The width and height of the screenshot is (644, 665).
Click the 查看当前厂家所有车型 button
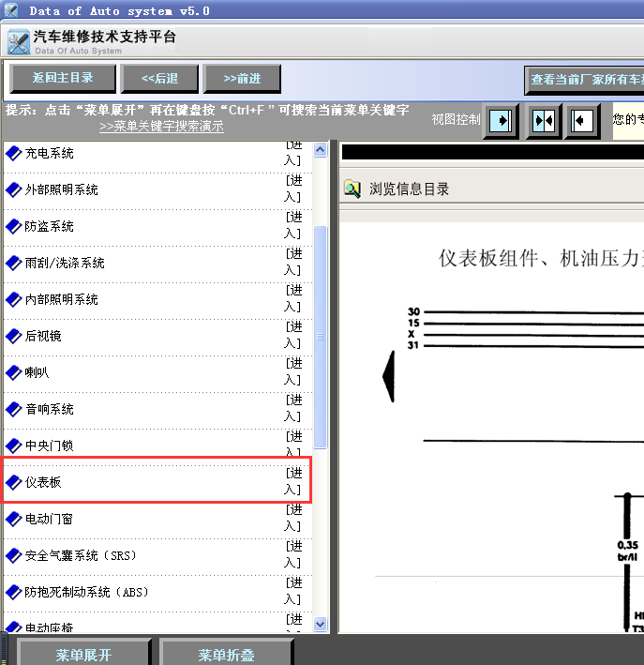(586, 80)
